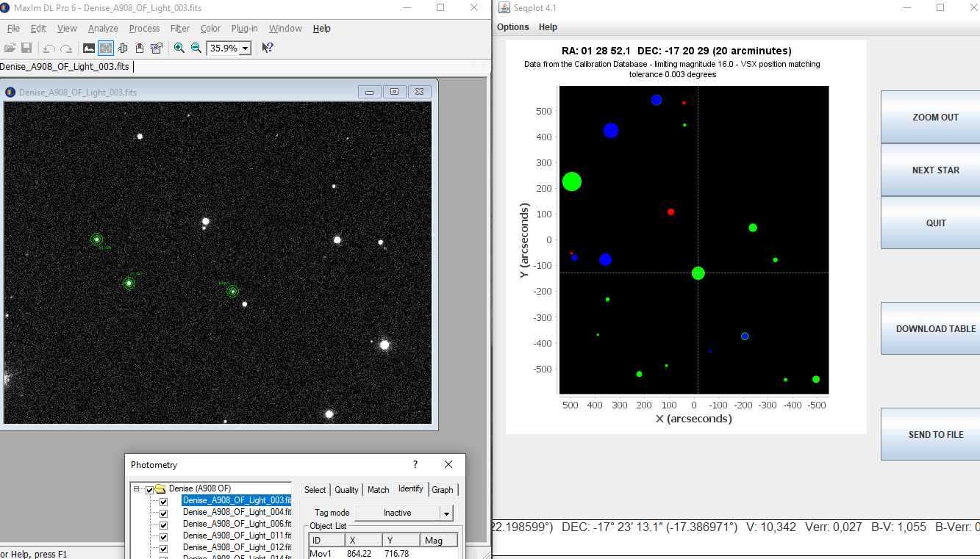Switch to the Graph tab

(x=443, y=490)
